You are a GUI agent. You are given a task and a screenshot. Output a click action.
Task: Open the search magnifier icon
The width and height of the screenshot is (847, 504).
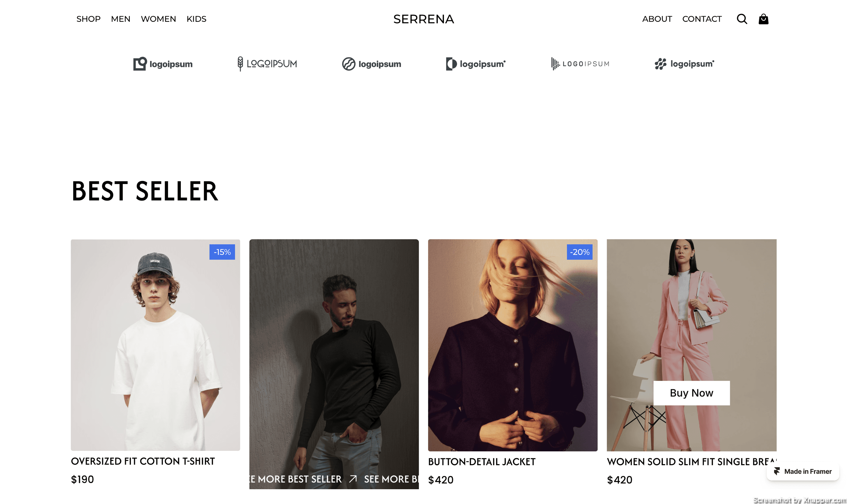742,19
